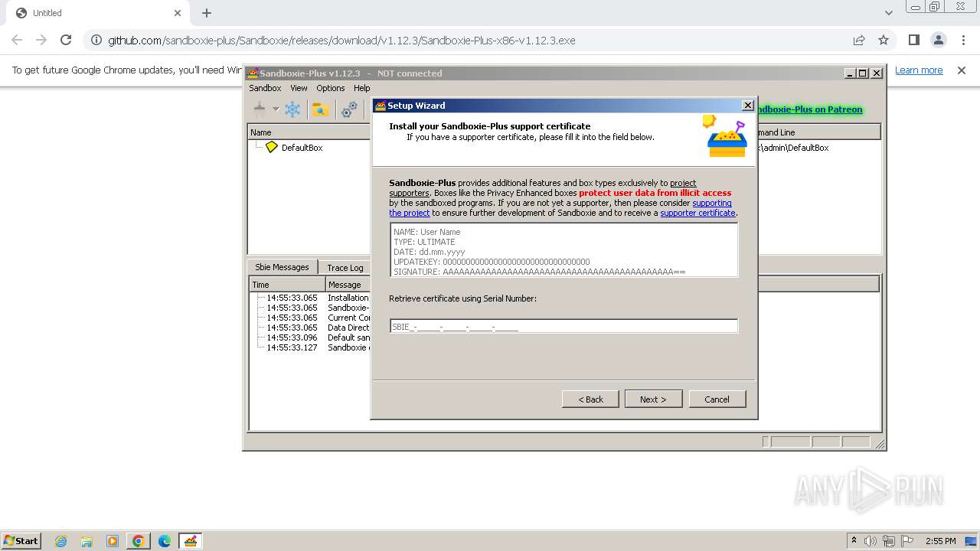This screenshot has width=980, height=551.
Task: Click the Clean Up broom toolbar icon
Action: [260, 109]
